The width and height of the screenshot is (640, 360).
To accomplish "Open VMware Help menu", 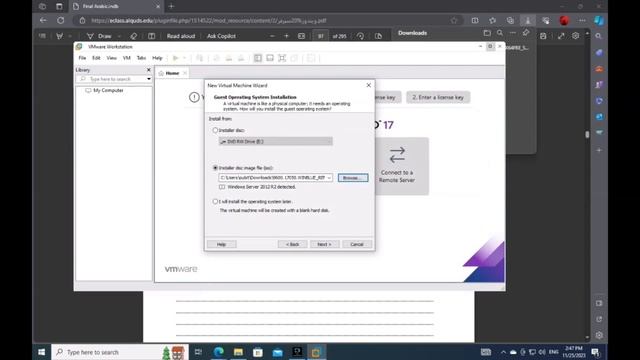I will (157, 58).
